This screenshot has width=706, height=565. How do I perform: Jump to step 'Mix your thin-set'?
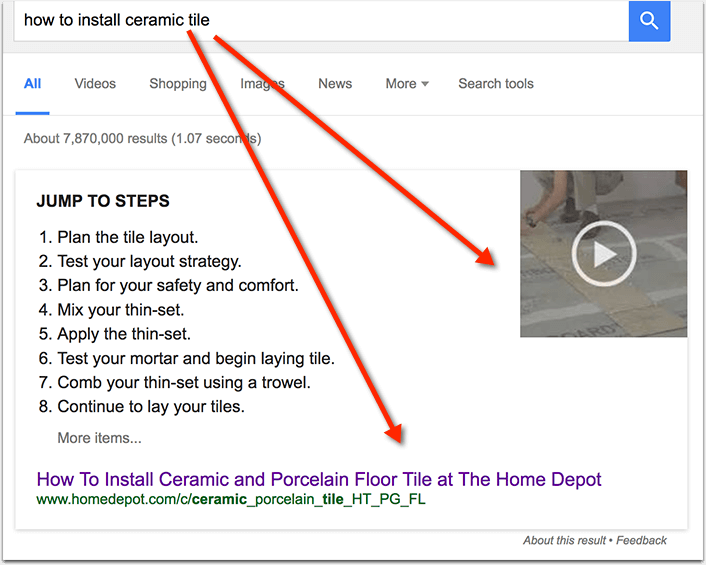tap(120, 310)
